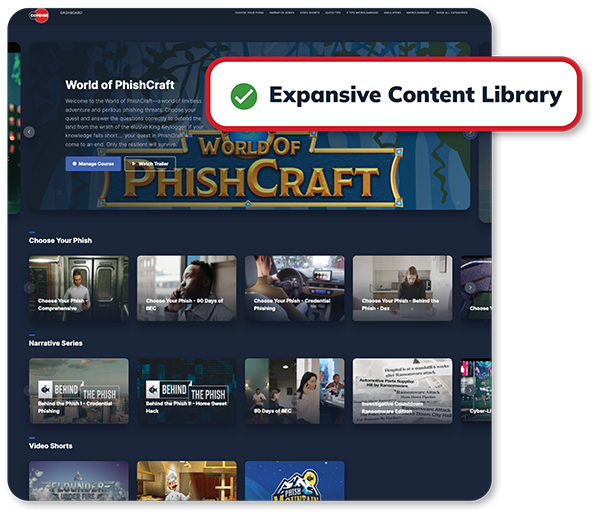600x523 pixels.
Task: Open Behind the Phish II - Home Sweet Hack
Action: [187, 392]
